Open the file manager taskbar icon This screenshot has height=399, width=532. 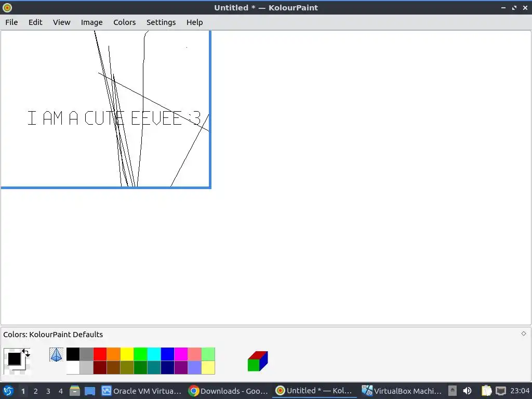pos(75,391)
